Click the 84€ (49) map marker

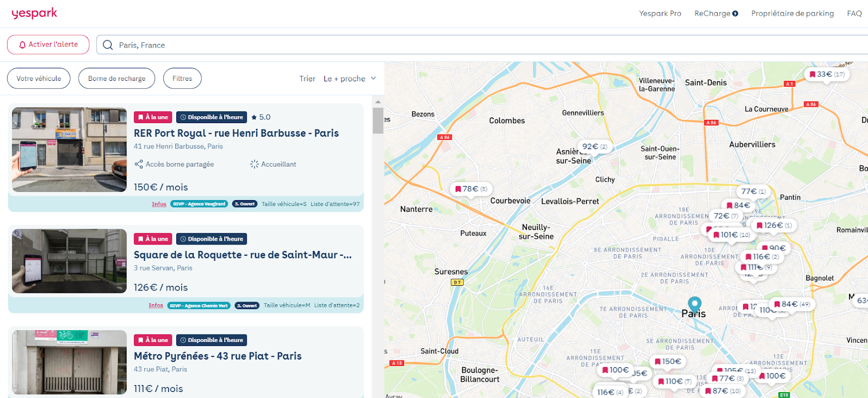[x=792, y=304]
